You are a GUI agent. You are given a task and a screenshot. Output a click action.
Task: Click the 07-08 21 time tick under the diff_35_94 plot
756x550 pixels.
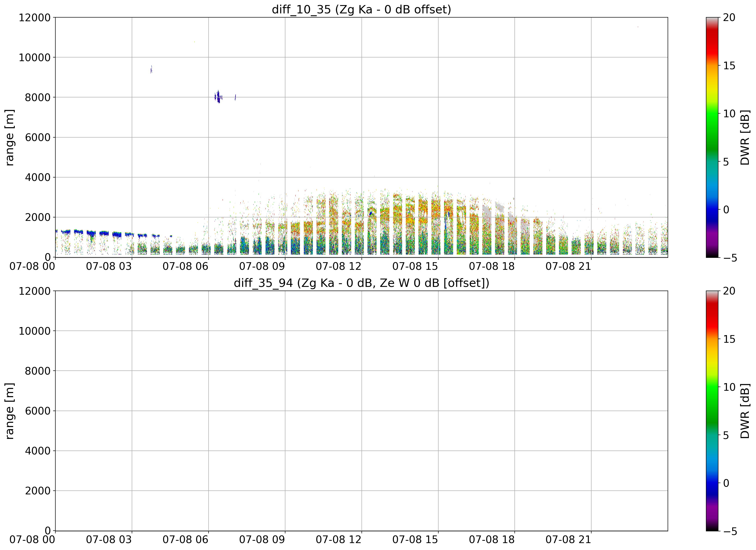[x=568, y=540]
